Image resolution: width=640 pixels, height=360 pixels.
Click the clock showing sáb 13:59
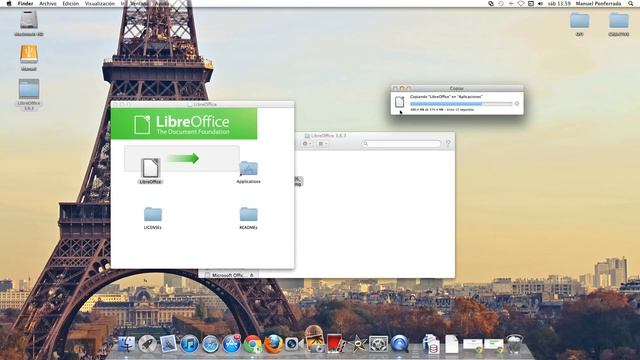pos(559,3)
